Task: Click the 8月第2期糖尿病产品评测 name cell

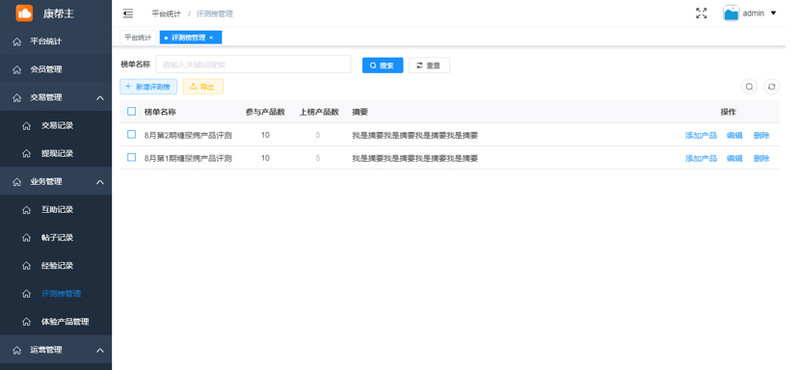Action: point(188,136)
